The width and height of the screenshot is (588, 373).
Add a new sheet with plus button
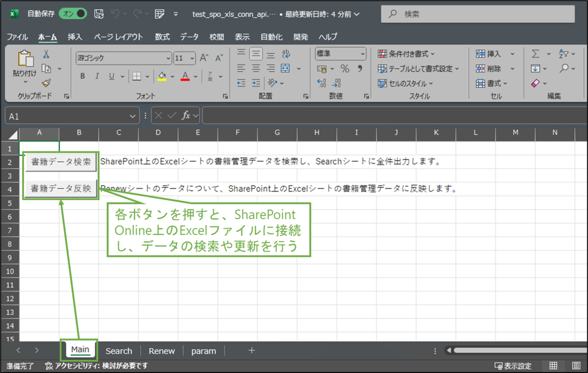(x=251, y=350)
